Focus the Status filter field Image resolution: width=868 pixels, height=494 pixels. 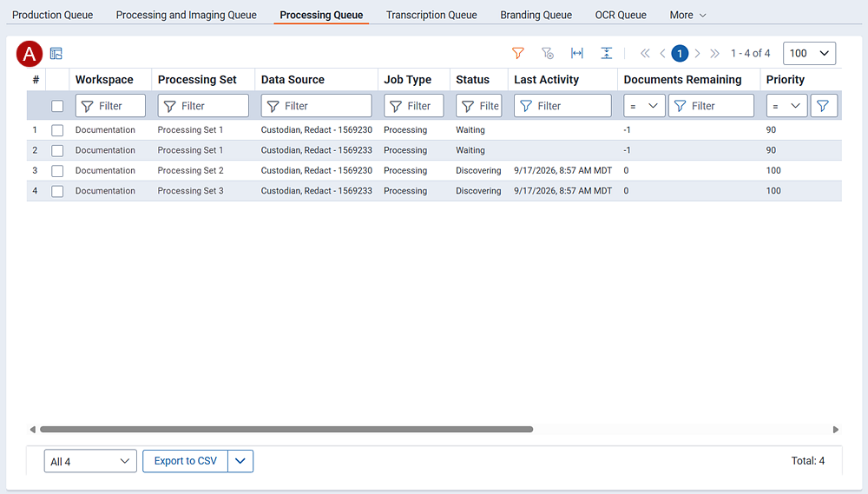pyautogui.click(x=479, y=106)
